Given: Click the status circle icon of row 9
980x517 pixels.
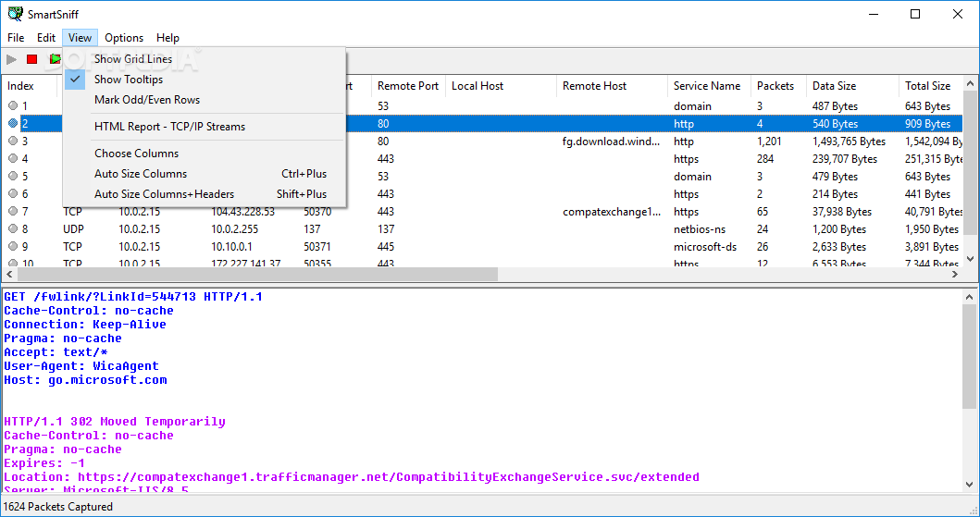Looking at the screenshot, I should click(x=13, y=246).
